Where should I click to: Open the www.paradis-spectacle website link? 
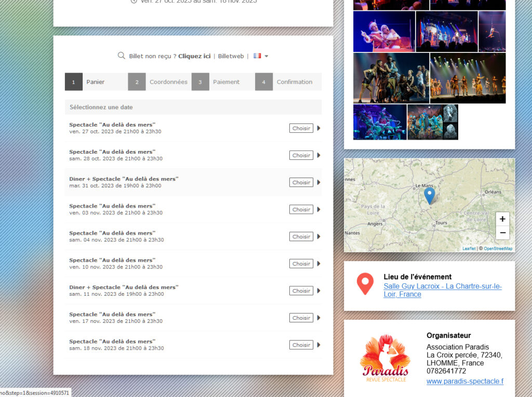pos(465,381)
